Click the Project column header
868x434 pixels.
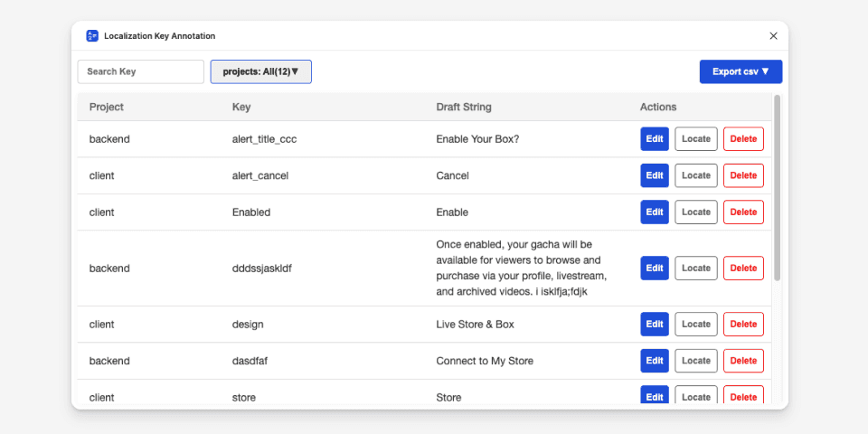point(107,107)
